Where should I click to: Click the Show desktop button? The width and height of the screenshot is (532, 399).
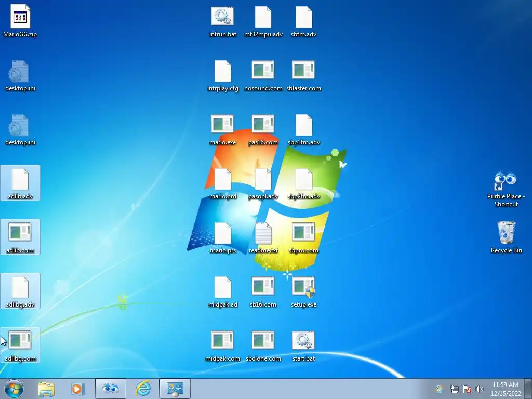[x=528, y=389]
